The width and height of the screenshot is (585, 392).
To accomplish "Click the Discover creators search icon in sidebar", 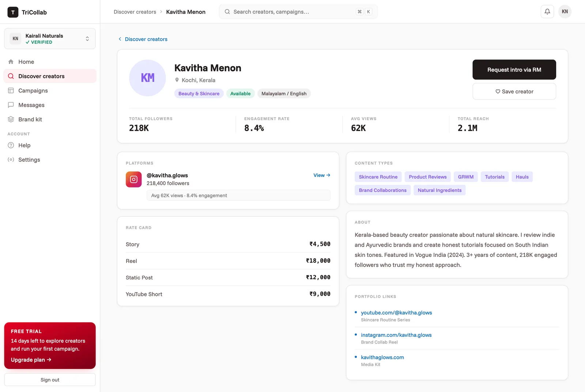I will pyautogui.click(x=11, y=76).
